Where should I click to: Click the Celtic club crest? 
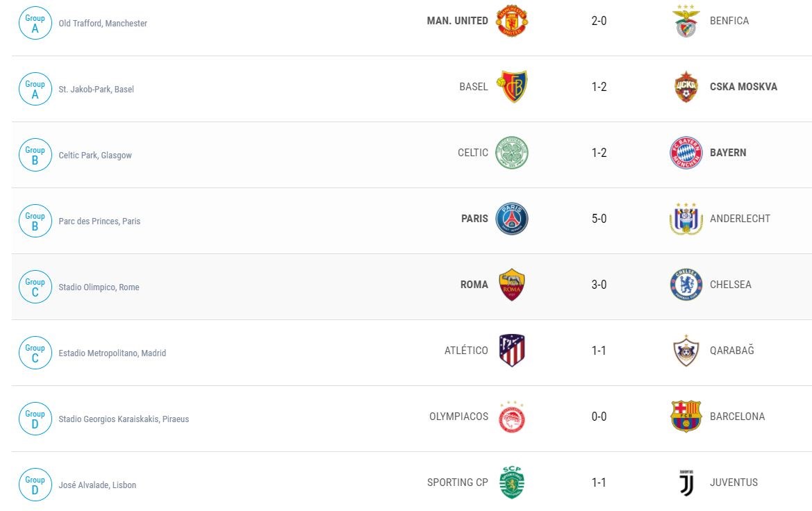[x=512, y=153]
